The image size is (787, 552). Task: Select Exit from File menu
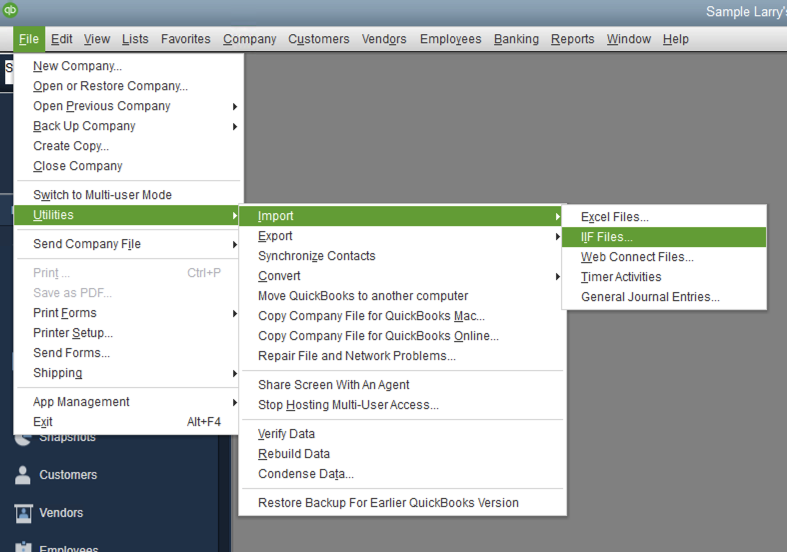(128, 422)
